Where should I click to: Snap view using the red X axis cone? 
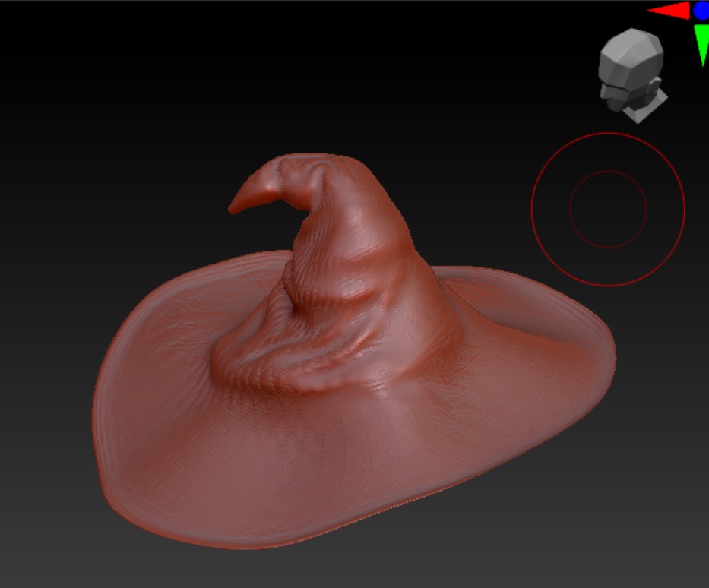coord(669,11)
